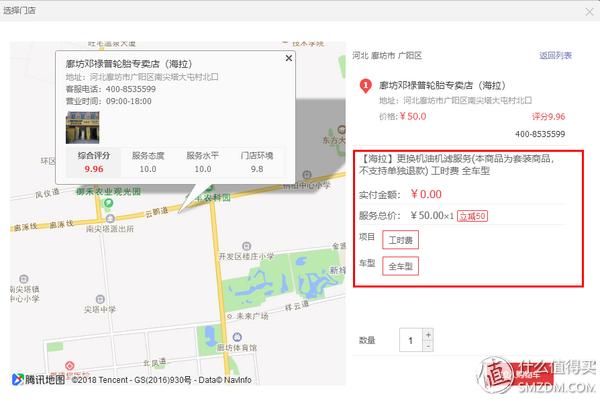Open the store photo thumbnail in popup
Screen dimensions: 600x399
[x=83, y=127]
